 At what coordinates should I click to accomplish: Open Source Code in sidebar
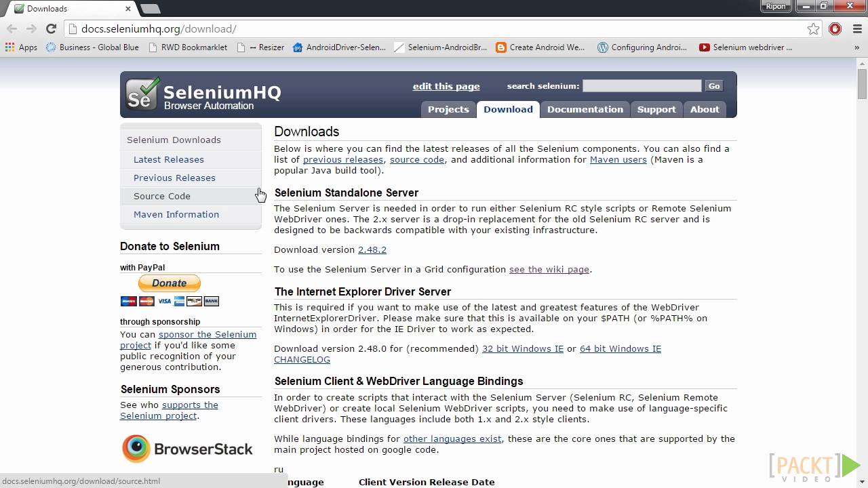pos(162,196)
